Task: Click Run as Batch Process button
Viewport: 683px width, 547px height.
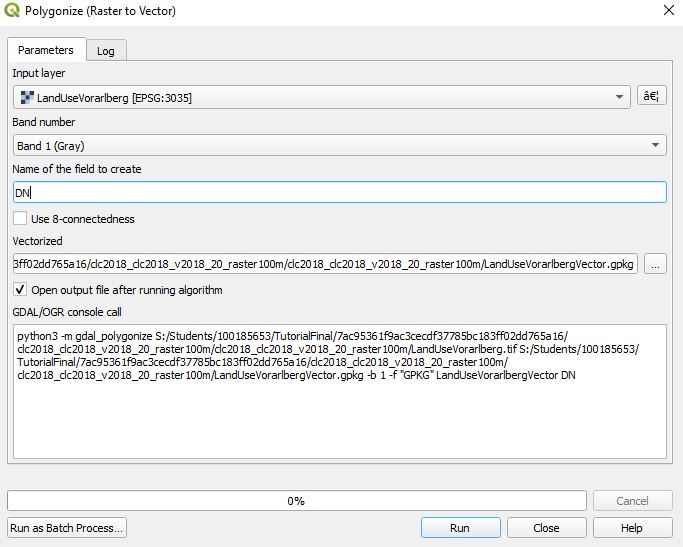Action: tap(67, 528)
